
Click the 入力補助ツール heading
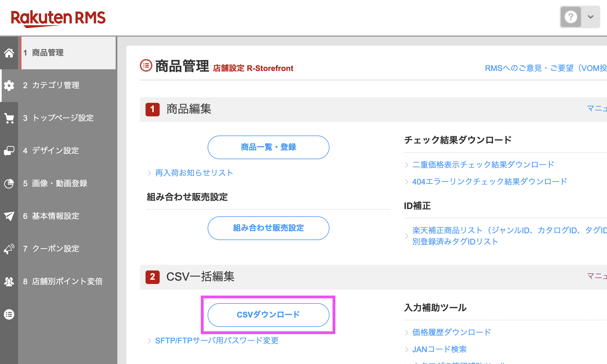tap(435, 308)
